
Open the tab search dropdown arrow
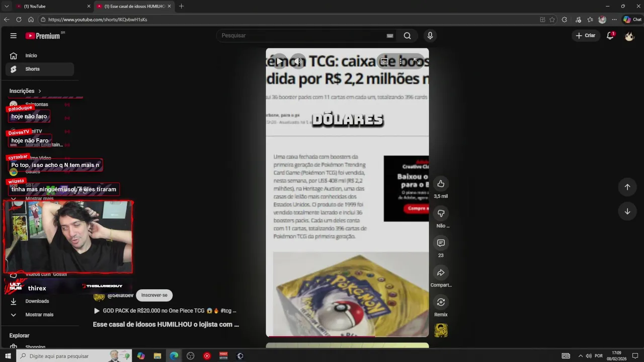point(6,6)
